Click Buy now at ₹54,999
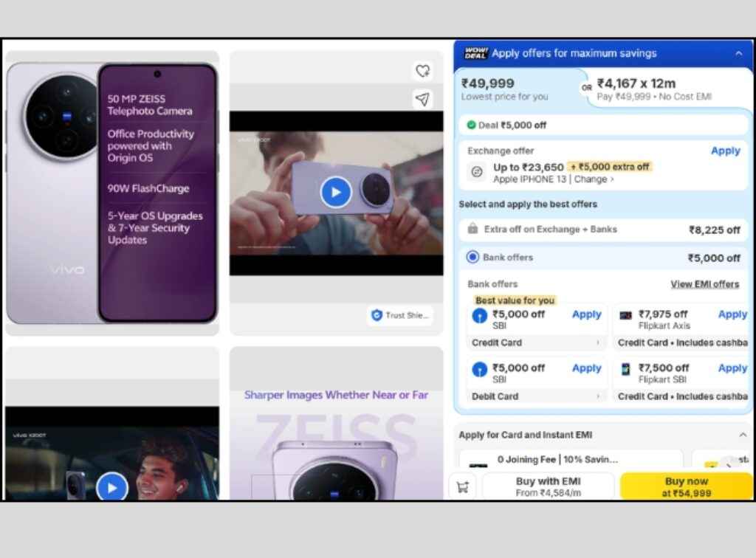The image size is (756, 558). click(686, 486)
